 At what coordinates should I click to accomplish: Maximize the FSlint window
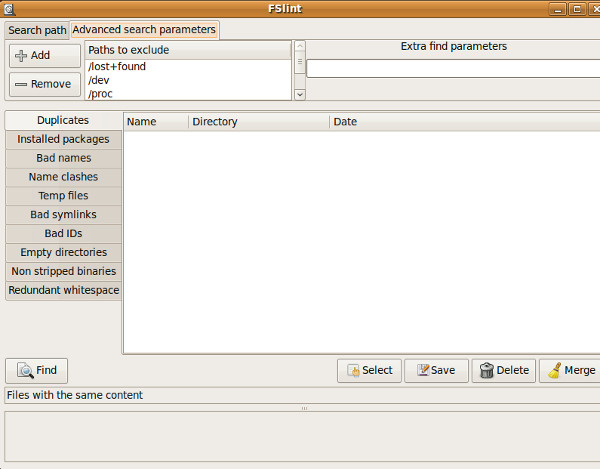(577, 9)
